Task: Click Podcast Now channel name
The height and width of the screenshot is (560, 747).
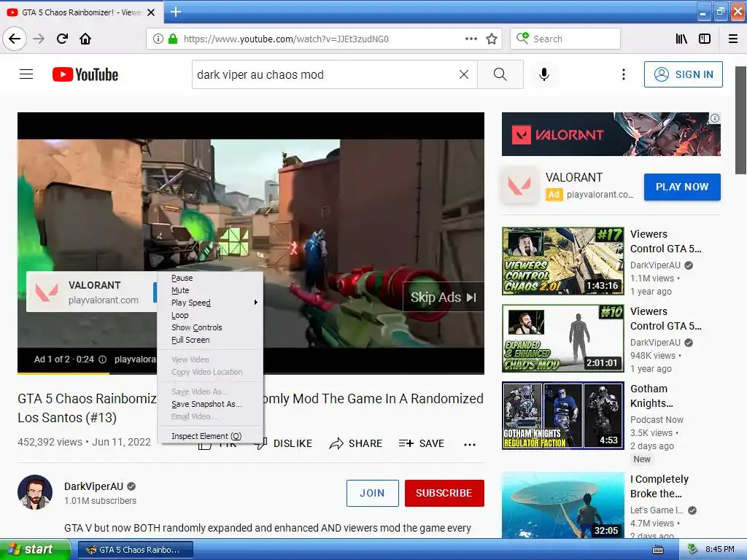Action: (x=657, y=419)
